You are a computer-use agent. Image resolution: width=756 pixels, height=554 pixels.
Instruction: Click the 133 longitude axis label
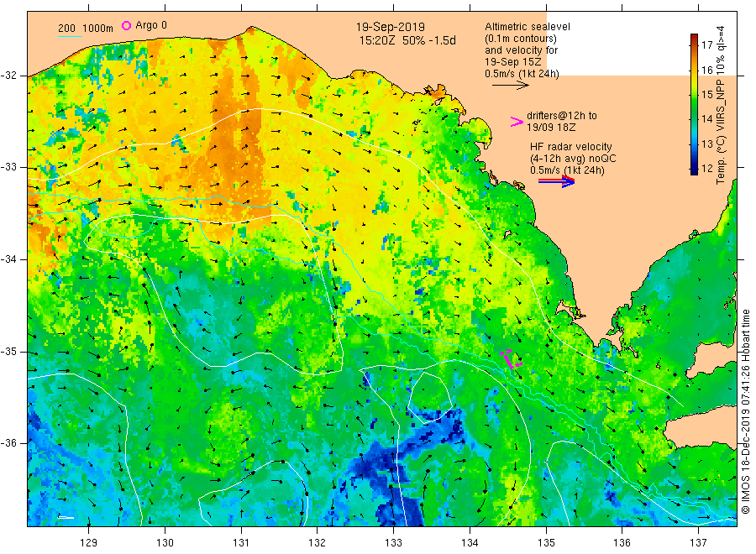point(393,543)
